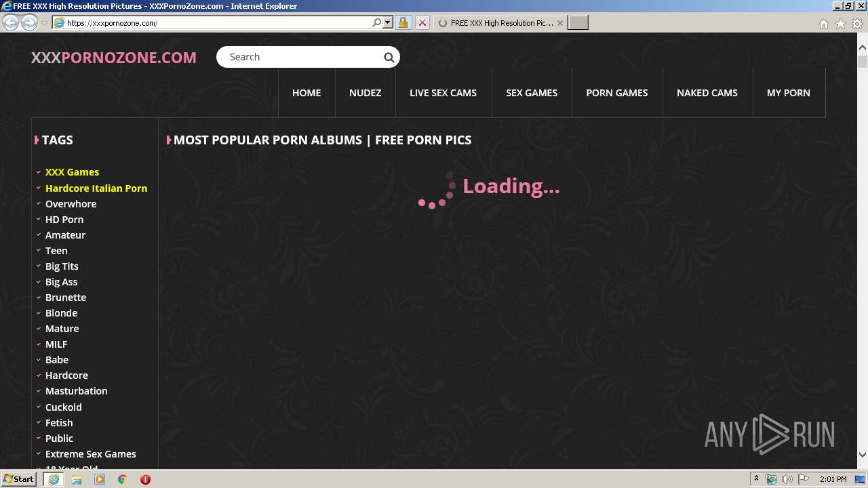
Task: Click the search magnifier button in the search box
Action: [389, 58]
